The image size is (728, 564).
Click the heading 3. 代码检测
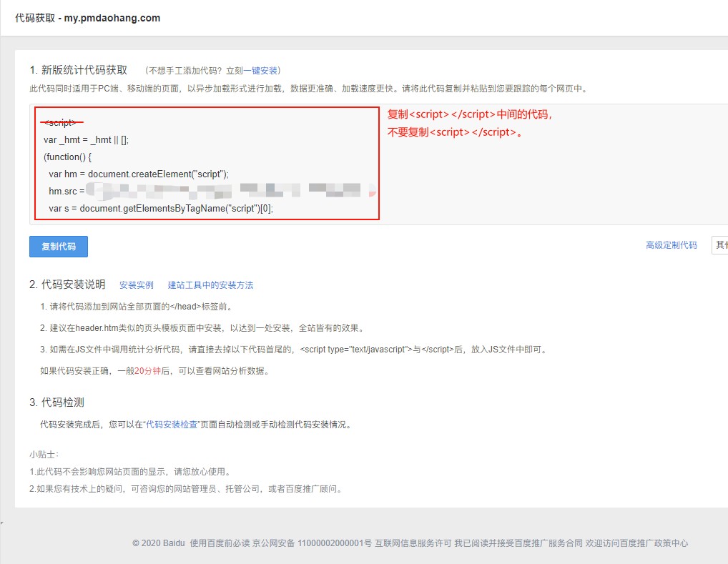pos(56,402)
